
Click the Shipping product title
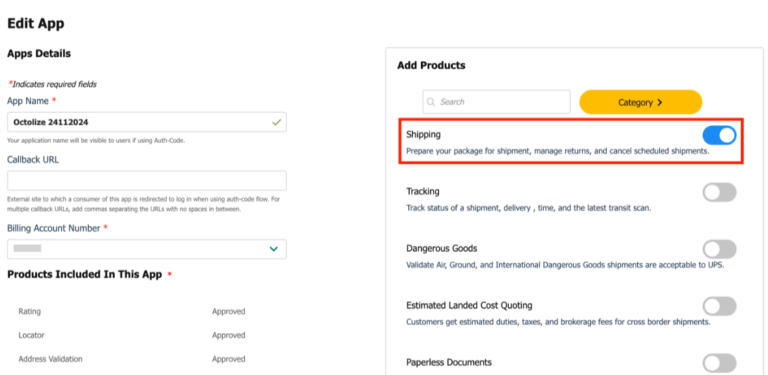tap(423, 134)
